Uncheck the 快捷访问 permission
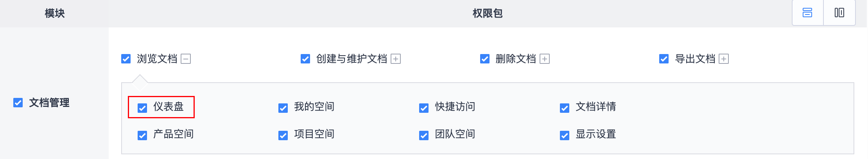Screen dimensions: 868x159 pyautogui.click(x=424, y=108)
